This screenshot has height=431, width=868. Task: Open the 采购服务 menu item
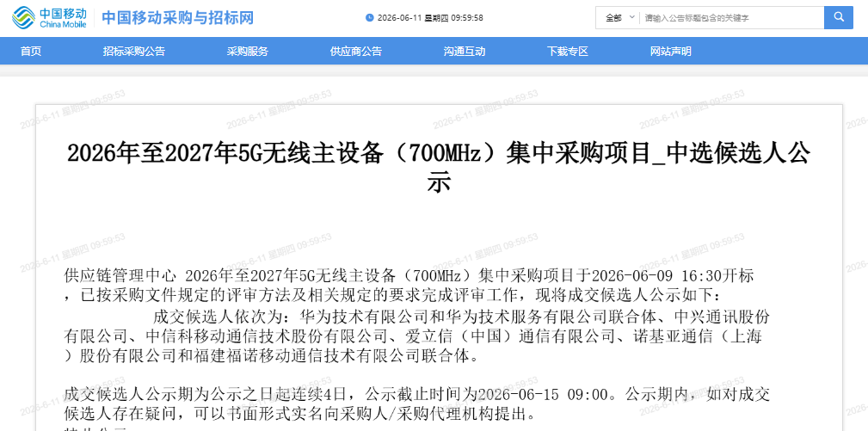coord(248,52)
